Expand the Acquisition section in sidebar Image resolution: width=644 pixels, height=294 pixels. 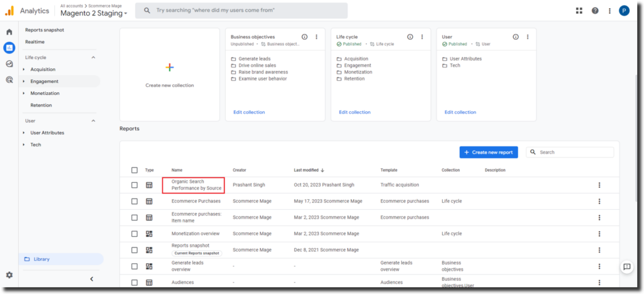pos(24,70)
